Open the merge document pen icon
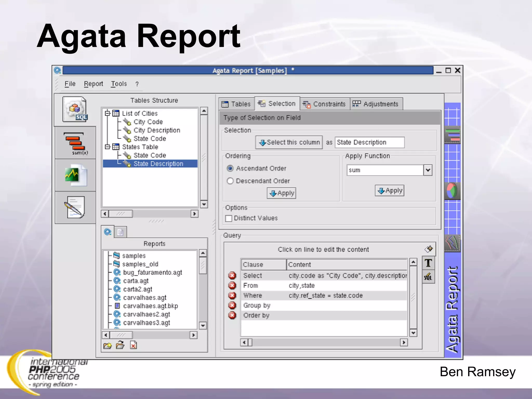This screenshot has height=399, width=532. (x=75, y=207)
